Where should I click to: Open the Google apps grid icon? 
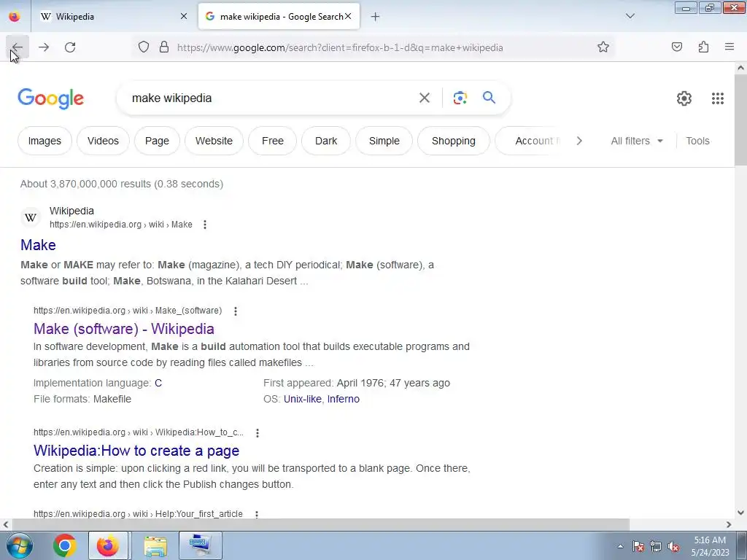718,98
